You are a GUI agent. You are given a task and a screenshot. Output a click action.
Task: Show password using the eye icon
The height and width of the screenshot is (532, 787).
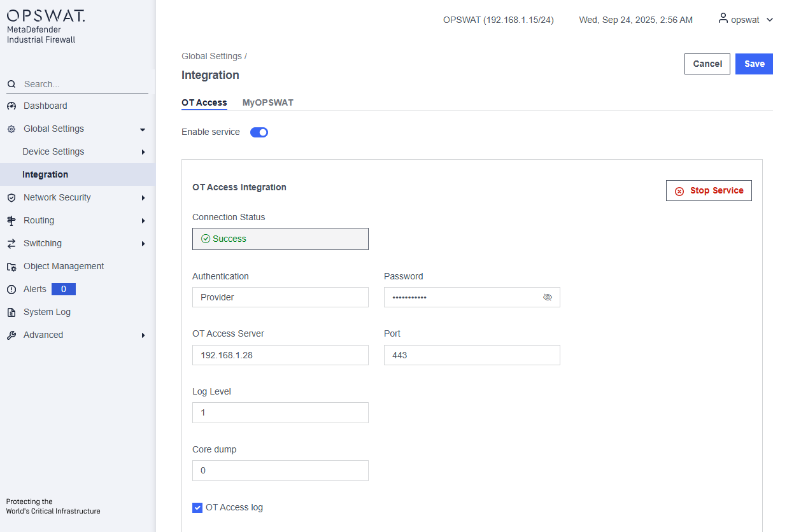tap(548, 297)
